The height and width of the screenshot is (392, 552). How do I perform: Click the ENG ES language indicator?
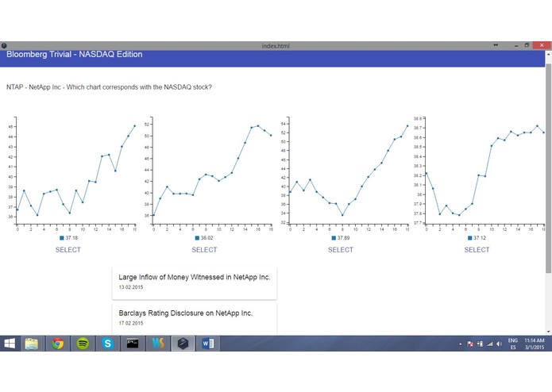click(x=513, y=344)
